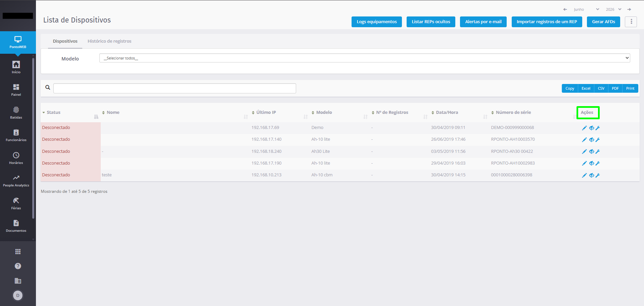Screen dimensions: 644x306
Task: Click the search magnifier icon
Action: (48, 87)
